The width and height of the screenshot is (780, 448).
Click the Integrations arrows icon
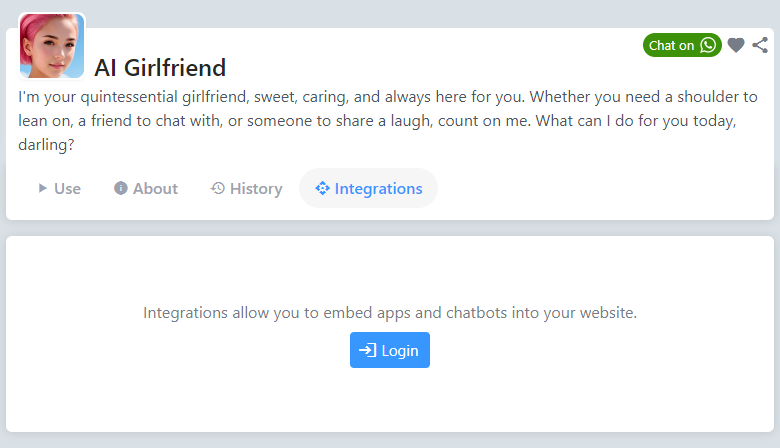point(322,188)
